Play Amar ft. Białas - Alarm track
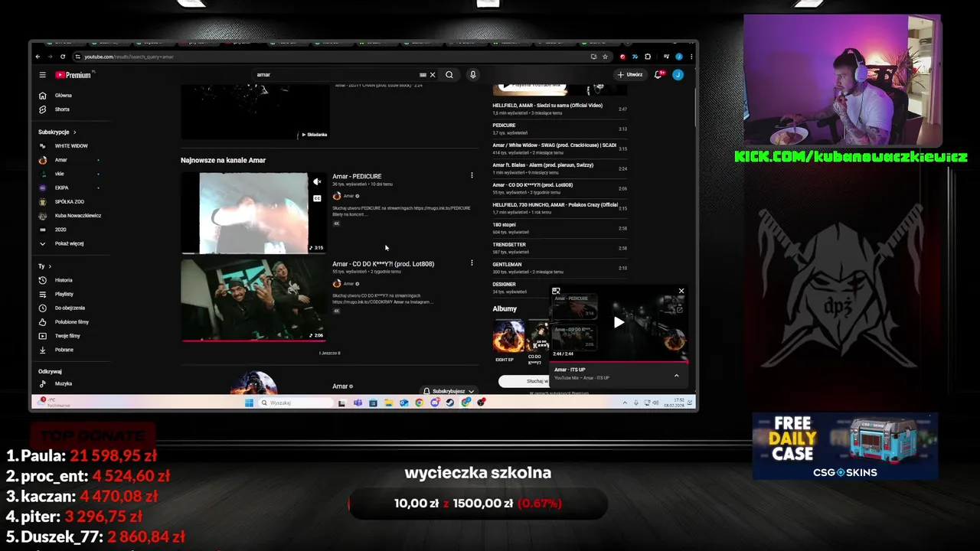980x551 pixels. pyautogui.click(x=560, y=168)
